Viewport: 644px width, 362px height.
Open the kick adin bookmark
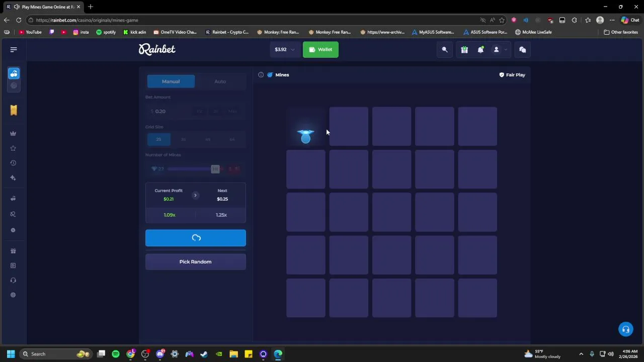tap(134, 32)
